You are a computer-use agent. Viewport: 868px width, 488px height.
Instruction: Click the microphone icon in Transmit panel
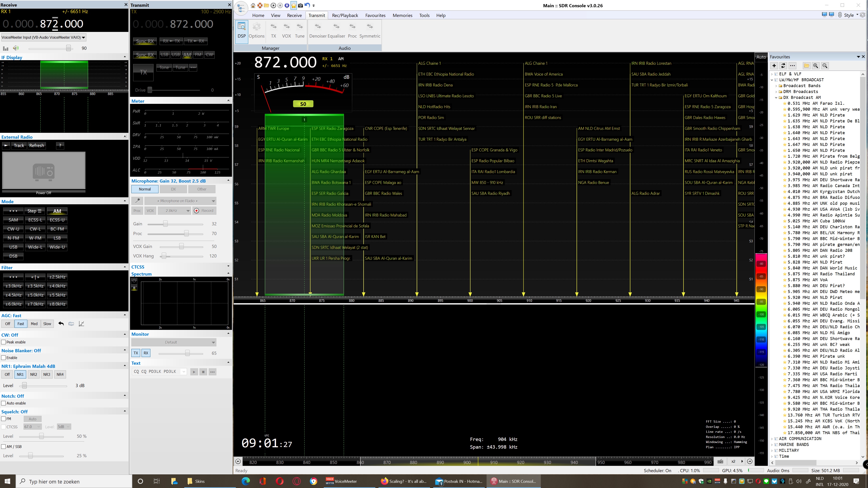pyautogui.click(x=137, y=201)
